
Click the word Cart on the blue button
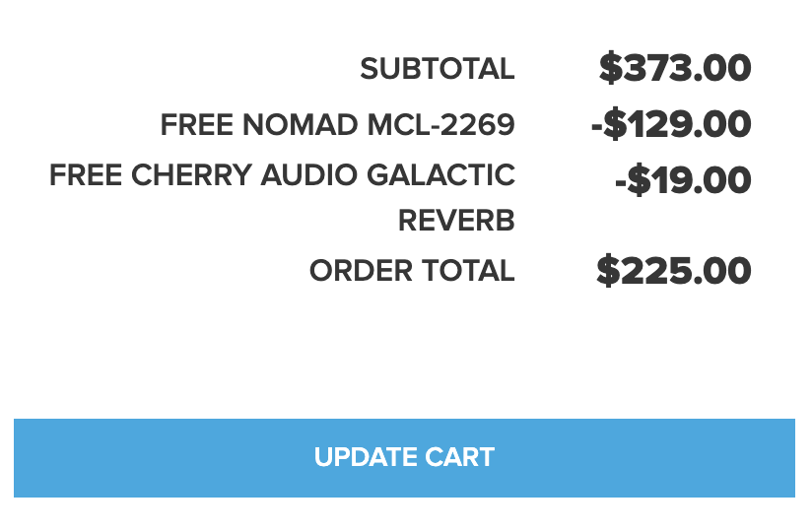459,458
